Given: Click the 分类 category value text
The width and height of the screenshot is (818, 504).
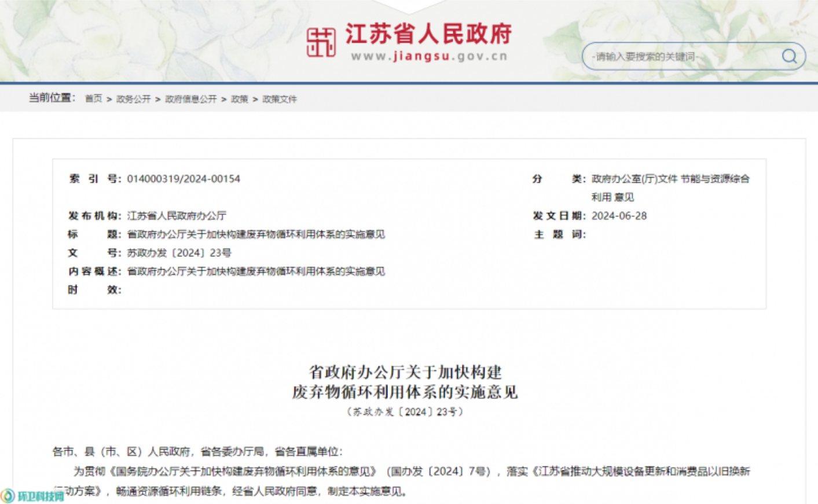Looking at the screenshot, I should [670, 179].
